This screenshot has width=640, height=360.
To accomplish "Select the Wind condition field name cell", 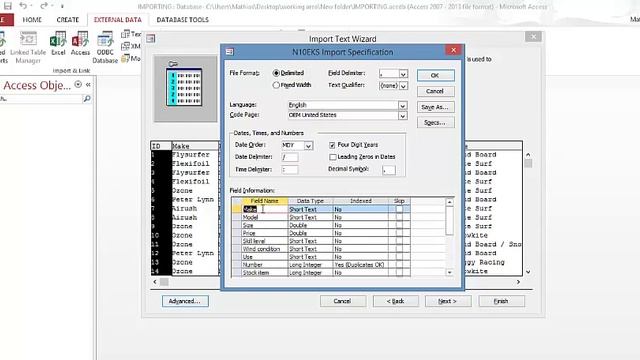I will pyautogui.click(x=265, y=249).
